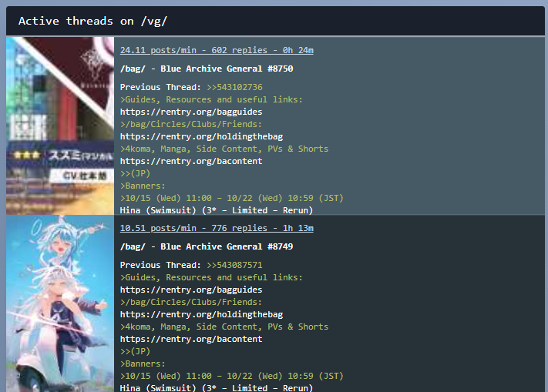Follow quote link >>543087571

234,265
